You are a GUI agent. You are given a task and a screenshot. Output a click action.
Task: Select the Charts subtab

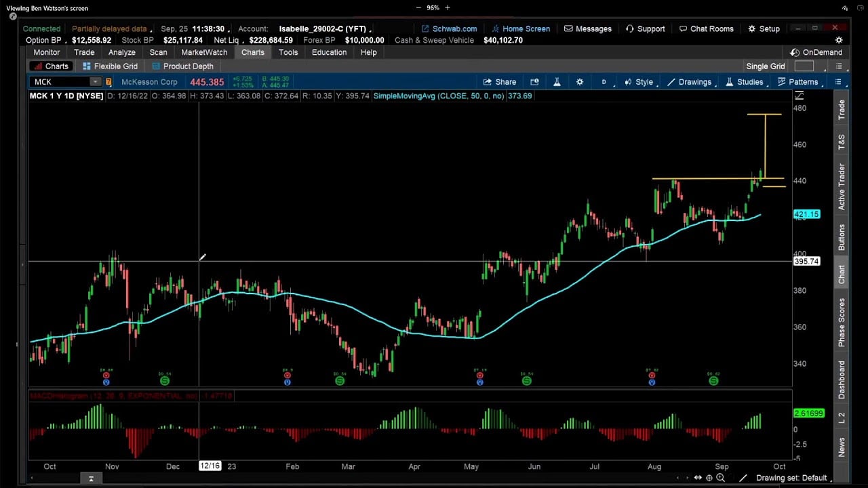click(51, 66)
